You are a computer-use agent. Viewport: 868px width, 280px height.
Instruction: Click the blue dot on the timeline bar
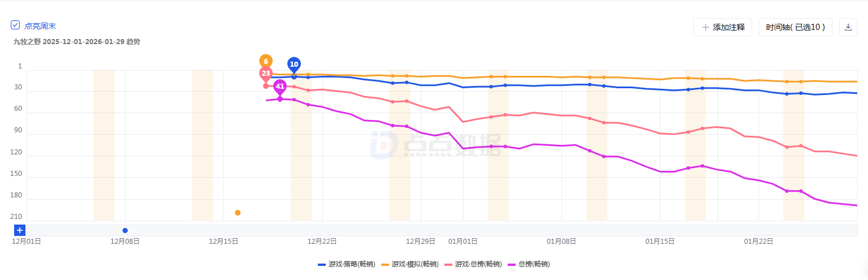click(x=125, y=230)
